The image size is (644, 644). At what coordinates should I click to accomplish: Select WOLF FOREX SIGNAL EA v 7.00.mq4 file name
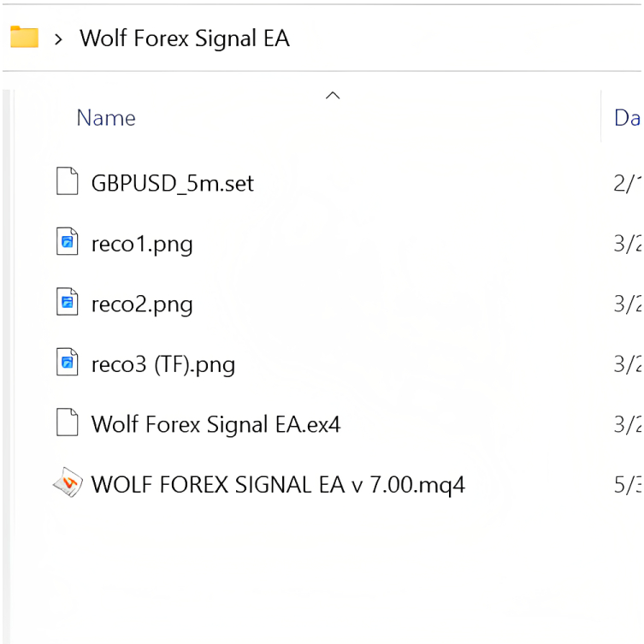click(278, 485)
